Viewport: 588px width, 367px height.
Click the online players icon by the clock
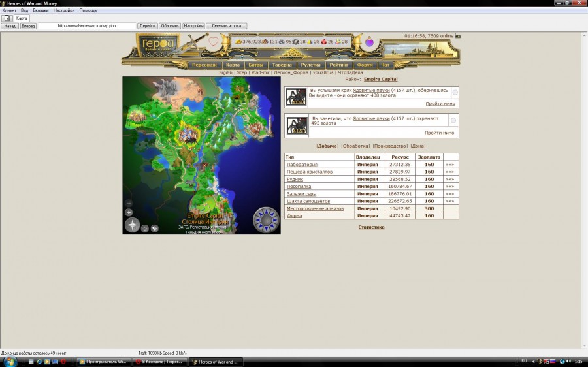(457, 36)
